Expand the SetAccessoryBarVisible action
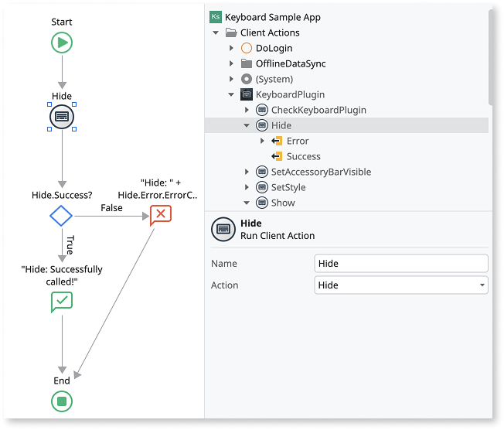This screenshot has width=504, height=430. tap(247, 172)
